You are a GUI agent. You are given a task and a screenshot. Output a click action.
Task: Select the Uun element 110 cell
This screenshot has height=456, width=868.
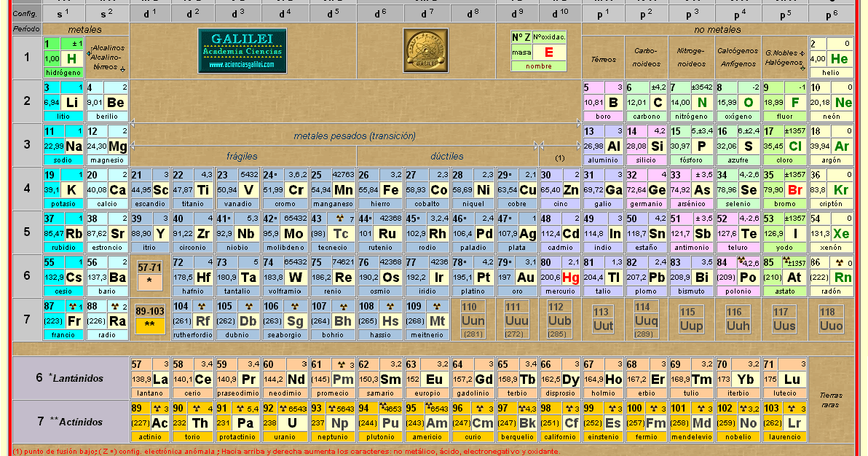point(473,320)
